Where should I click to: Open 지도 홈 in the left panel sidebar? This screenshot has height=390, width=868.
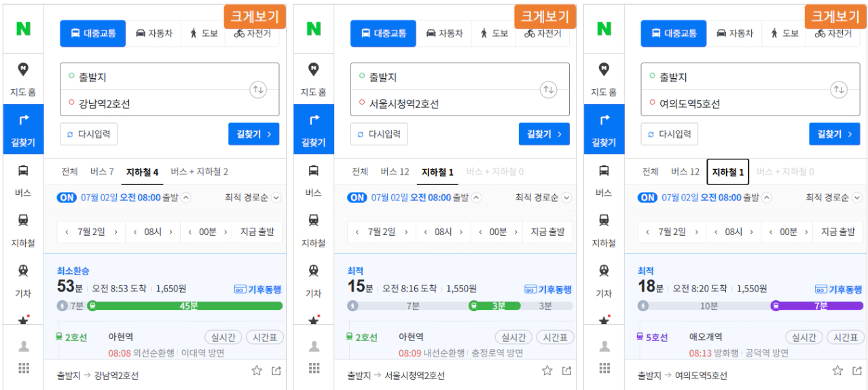pos(23,79)
